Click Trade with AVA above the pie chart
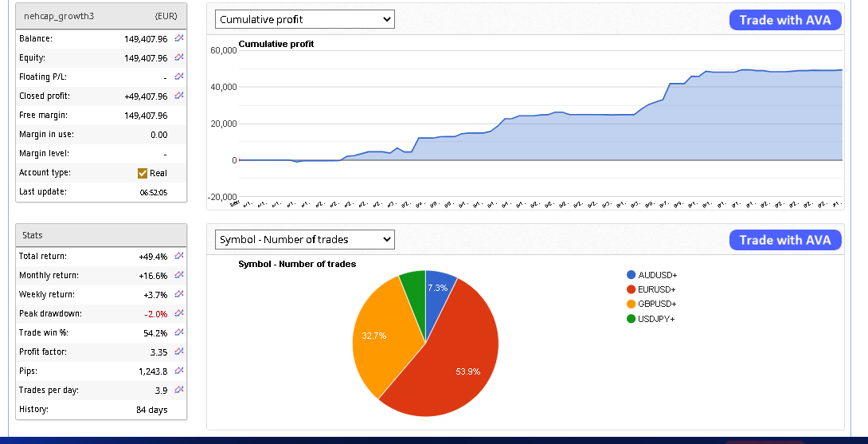Viewport: 868px width, 444px height. pos(784,240)
